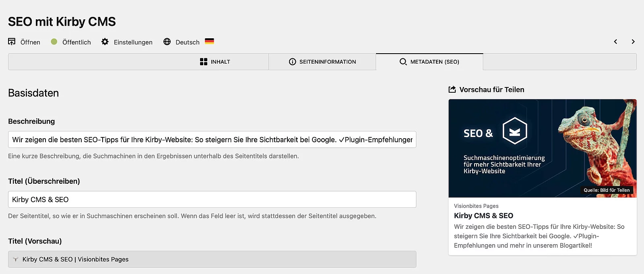Switch to the INHALT tab
The image size is (644, 274).
tap(215, 62)
